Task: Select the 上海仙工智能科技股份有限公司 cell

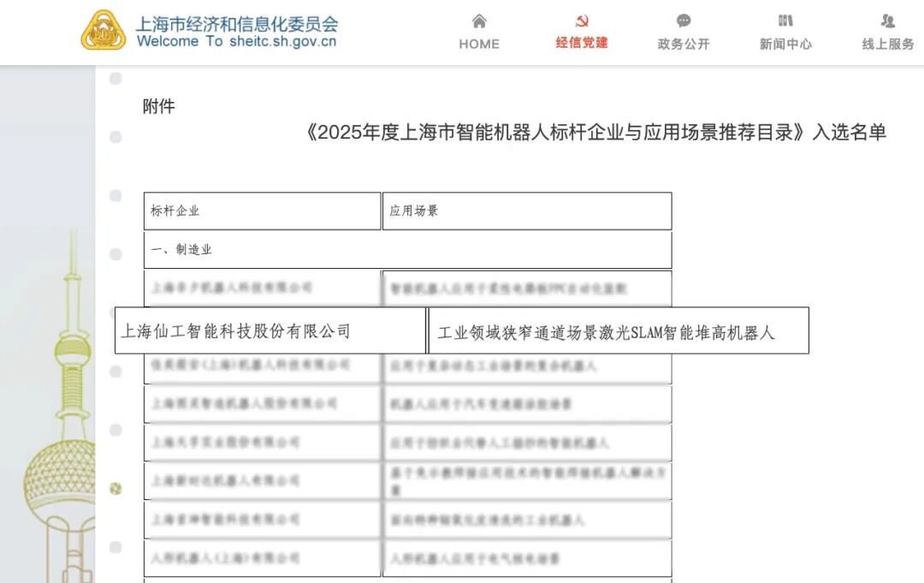Action: [270, 331]
